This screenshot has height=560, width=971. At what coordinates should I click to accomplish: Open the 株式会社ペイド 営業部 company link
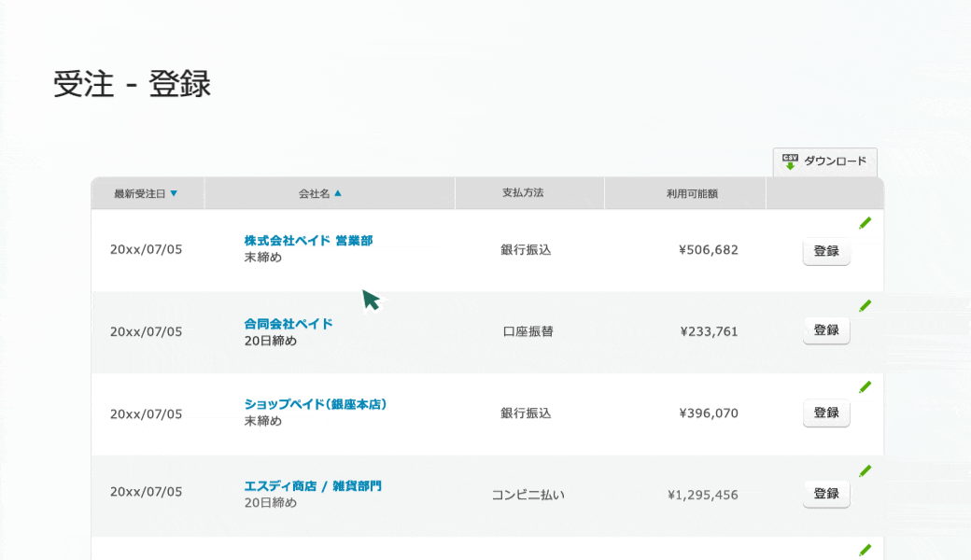pyautogui.click(x=308, y=241)
